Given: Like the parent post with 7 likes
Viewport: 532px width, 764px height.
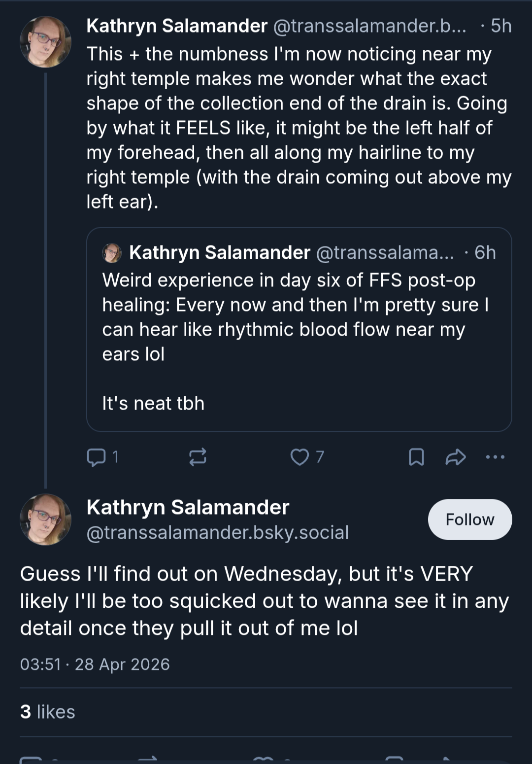Looking at the screenshot, I should tap(299, 457).
